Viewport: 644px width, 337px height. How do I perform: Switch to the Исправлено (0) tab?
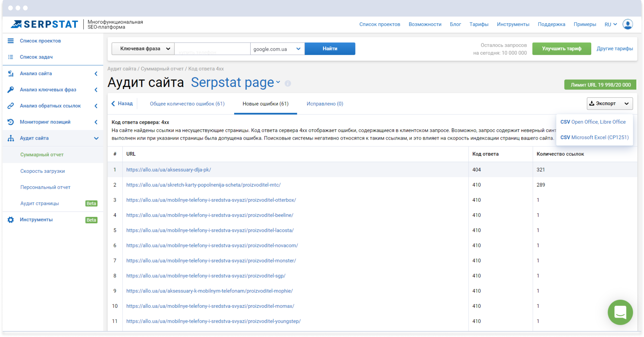[325, 104]
